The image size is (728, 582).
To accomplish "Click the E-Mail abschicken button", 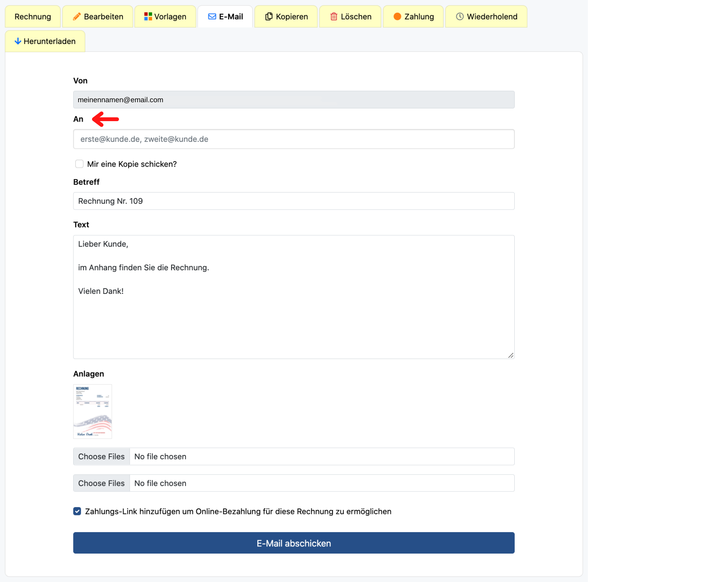I will pyautogui.click(x=294, y=543).
